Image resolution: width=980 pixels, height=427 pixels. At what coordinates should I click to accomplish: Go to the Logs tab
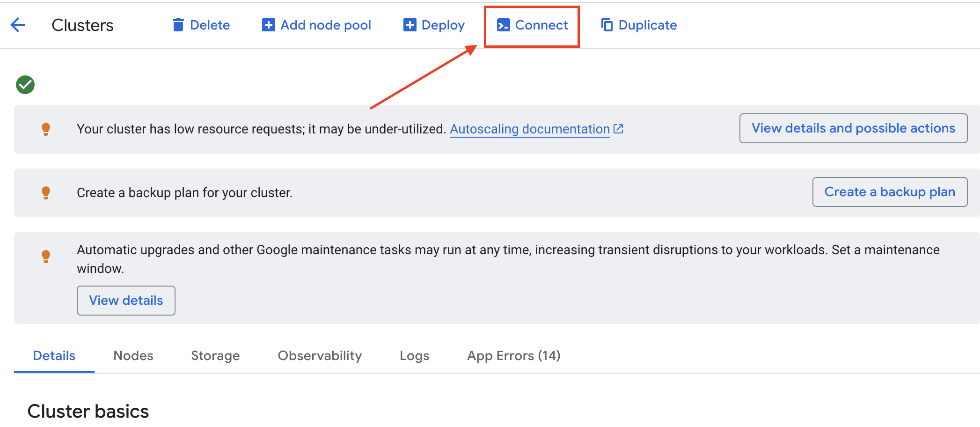414,355
